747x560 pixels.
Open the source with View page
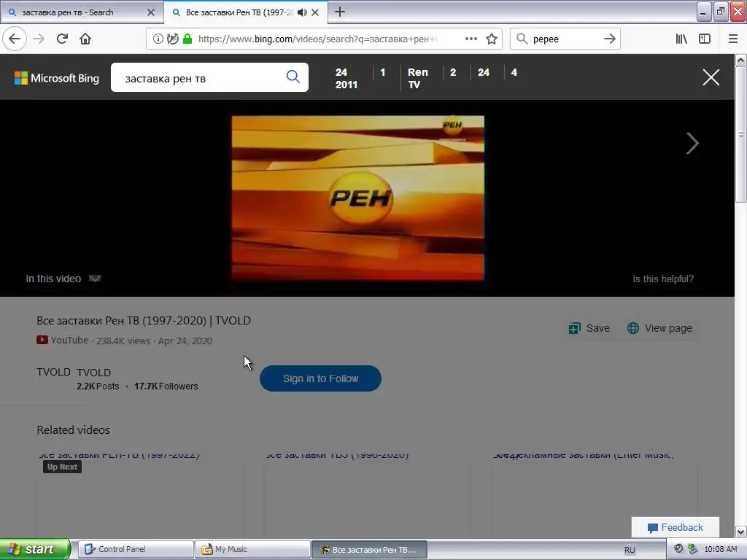click(x=659, y=328)
